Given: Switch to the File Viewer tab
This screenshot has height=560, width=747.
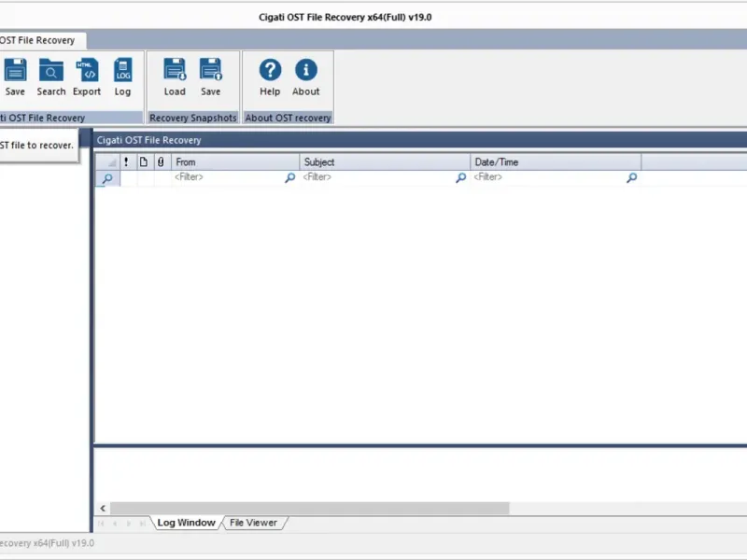Looking at the screenshot, I should (x=253, y=523).
